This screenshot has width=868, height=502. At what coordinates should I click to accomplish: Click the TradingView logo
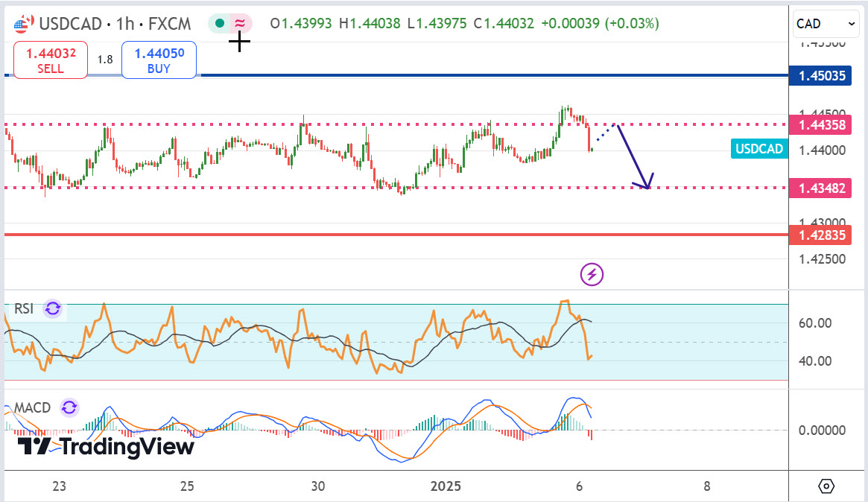[x=106, y=447]
